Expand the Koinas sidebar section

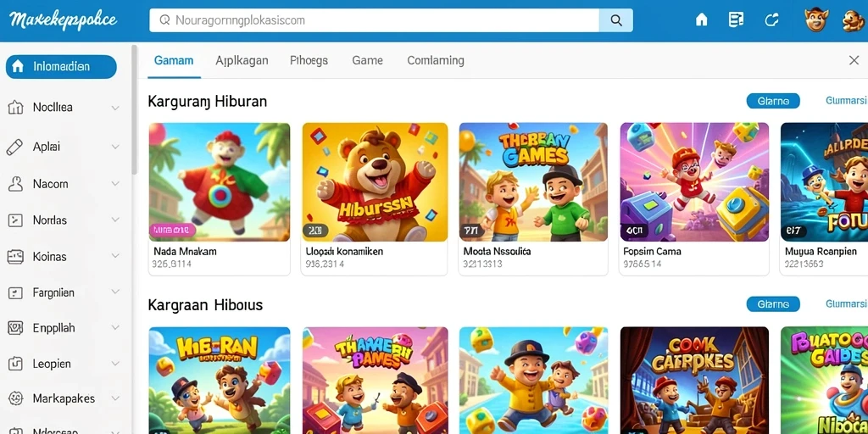115,256
